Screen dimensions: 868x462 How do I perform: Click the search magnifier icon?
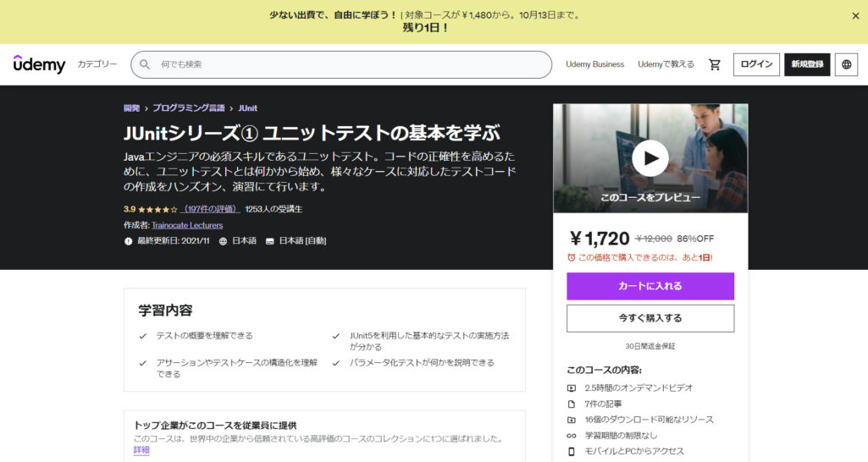(x=145, y=65)
